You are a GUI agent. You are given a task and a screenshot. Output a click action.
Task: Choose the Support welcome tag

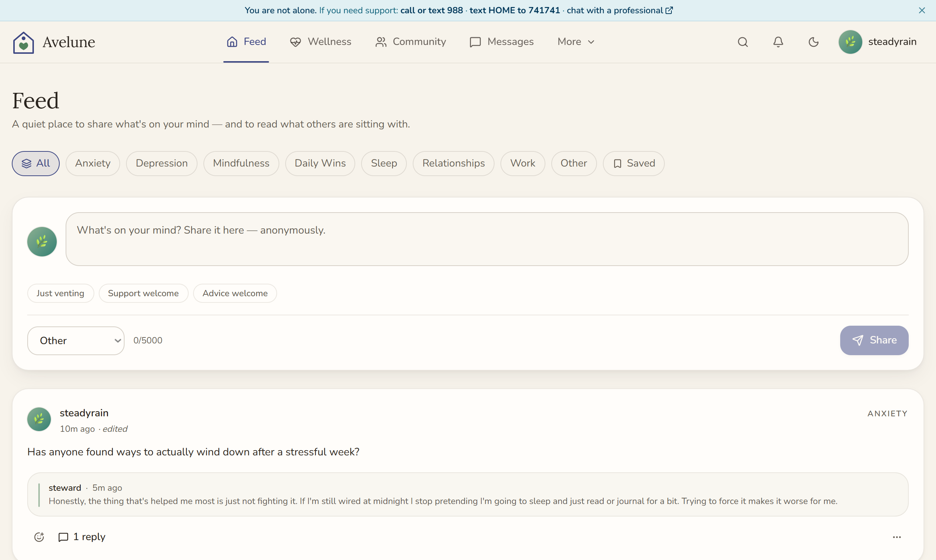[x=143, y=293]
